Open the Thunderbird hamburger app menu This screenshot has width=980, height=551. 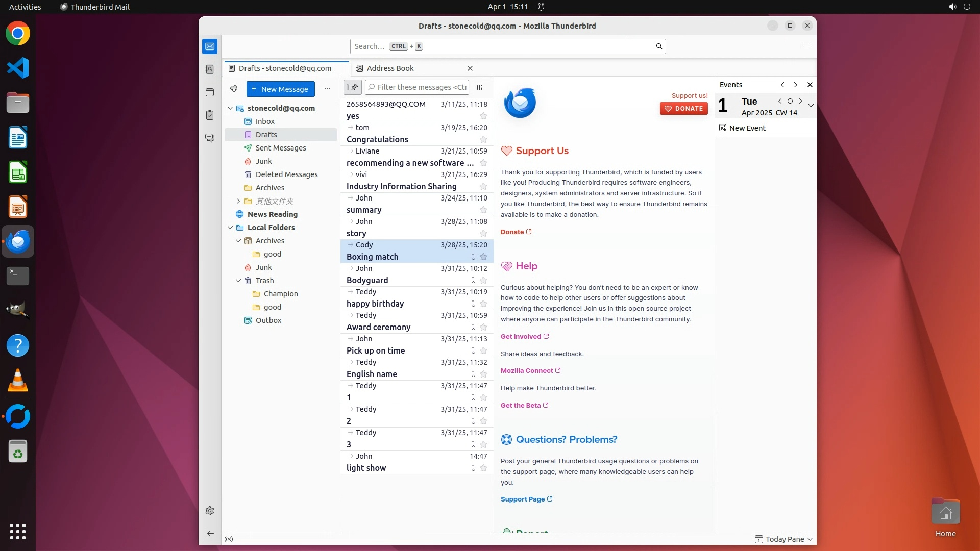tap(806, 46)
